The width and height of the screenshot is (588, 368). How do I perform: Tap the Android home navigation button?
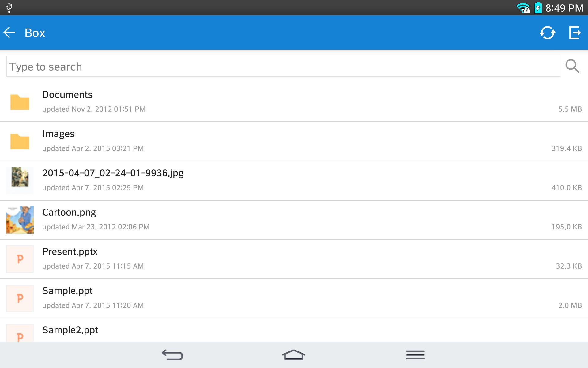294,355
